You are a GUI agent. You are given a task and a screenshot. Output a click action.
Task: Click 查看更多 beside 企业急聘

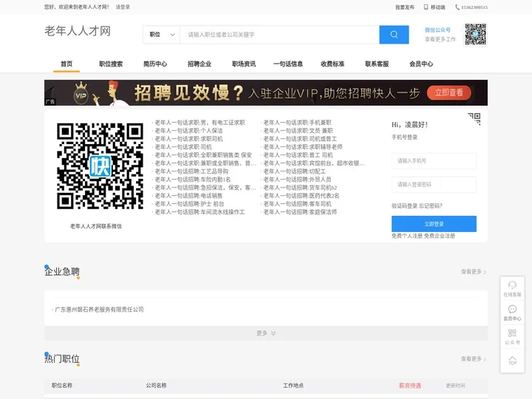point(474,272)
